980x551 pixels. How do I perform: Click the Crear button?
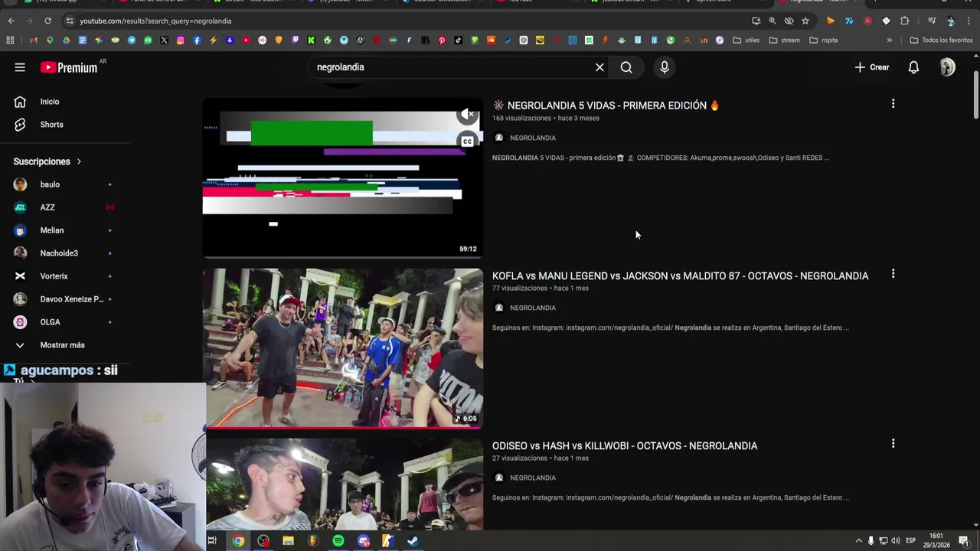pyautogui.click(x=872, y=67)
